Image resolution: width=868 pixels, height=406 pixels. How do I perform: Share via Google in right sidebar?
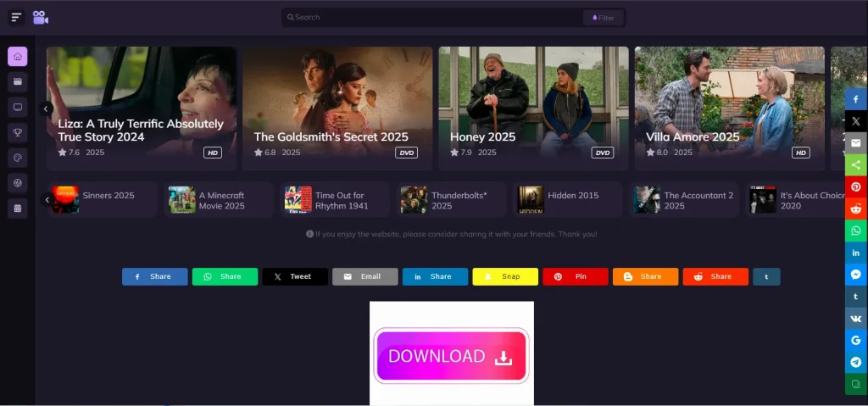click(x=856, y=340)
